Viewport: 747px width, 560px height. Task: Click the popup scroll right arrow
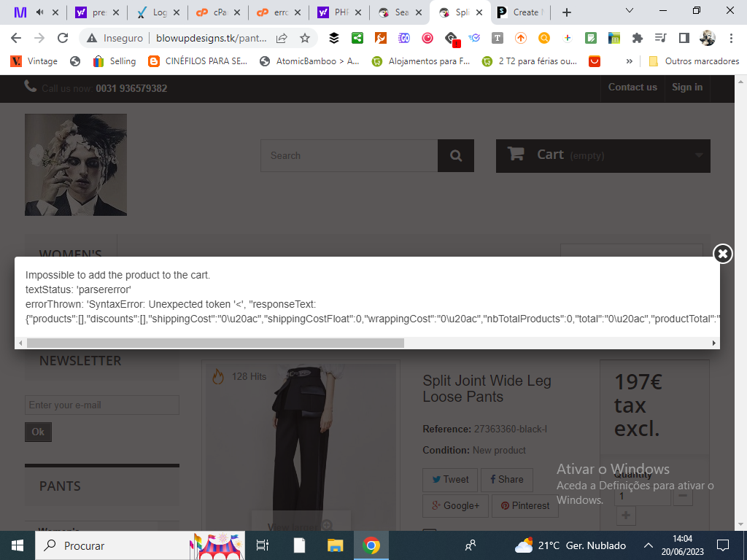click(x=713, y=343)
